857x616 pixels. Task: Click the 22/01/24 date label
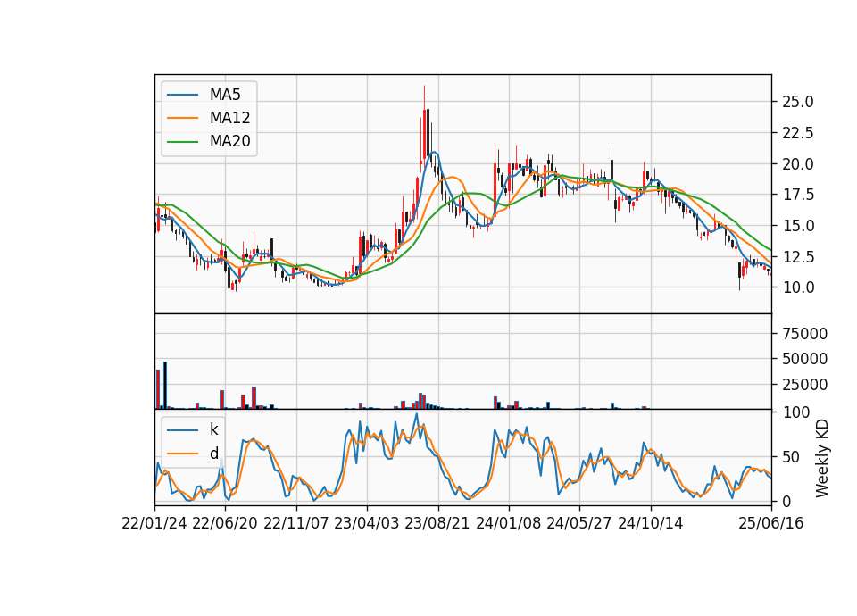[x=154, y=524]
